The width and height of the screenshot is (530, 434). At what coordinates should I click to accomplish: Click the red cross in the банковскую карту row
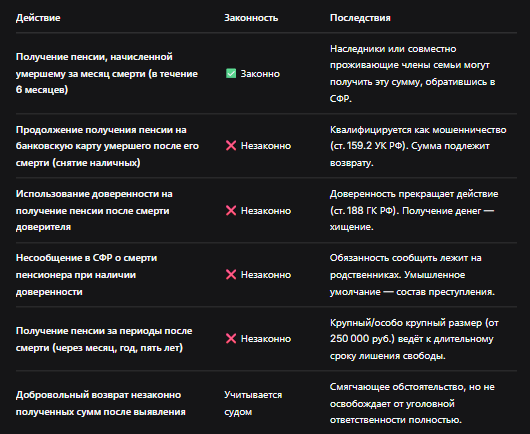click(231, 146)
